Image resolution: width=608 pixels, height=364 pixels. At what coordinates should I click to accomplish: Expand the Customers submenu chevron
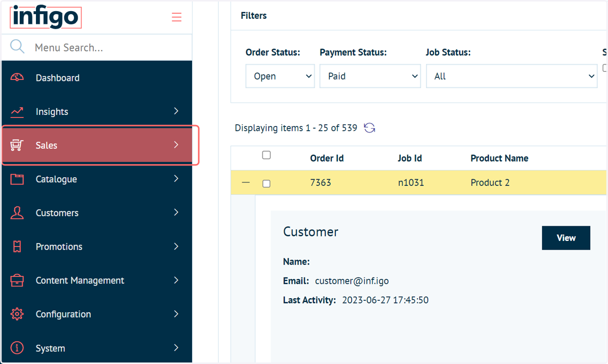pyautogui.click(x=176, y=212)
